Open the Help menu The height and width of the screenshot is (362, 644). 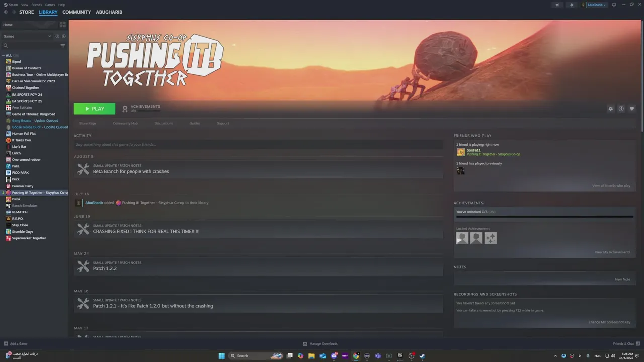pos(61,5)
